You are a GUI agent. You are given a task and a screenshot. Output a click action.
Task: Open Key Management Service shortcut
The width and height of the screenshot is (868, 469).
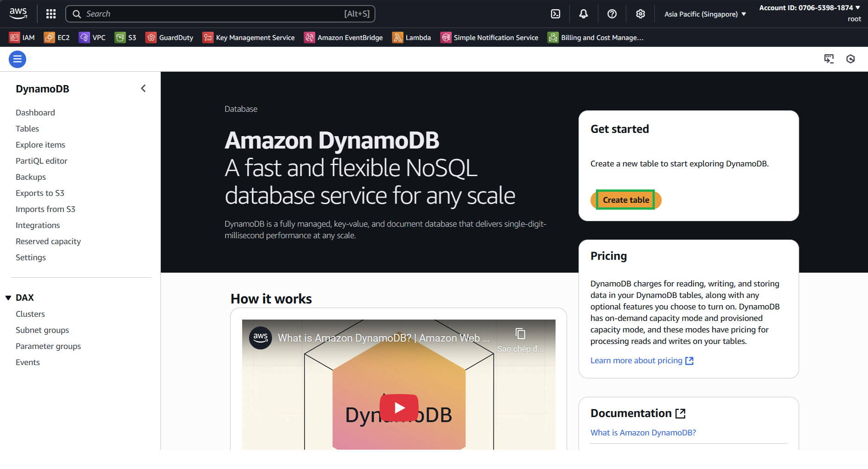[x=249, y=38]
